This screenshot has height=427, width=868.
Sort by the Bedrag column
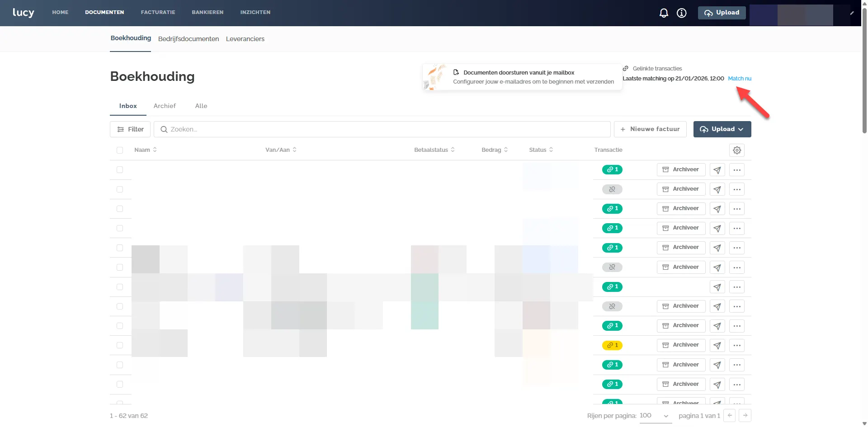(x=495, y=150)
